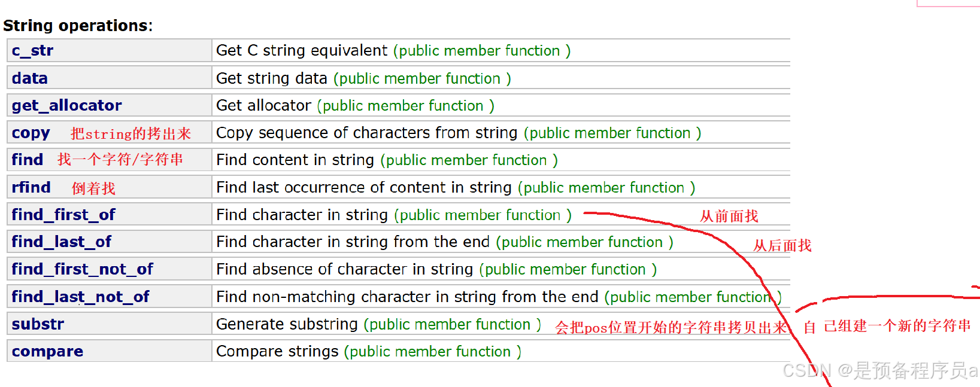980x387 pixels.
Task: Open the find_first_of link
Action: [x=63, y=215]
